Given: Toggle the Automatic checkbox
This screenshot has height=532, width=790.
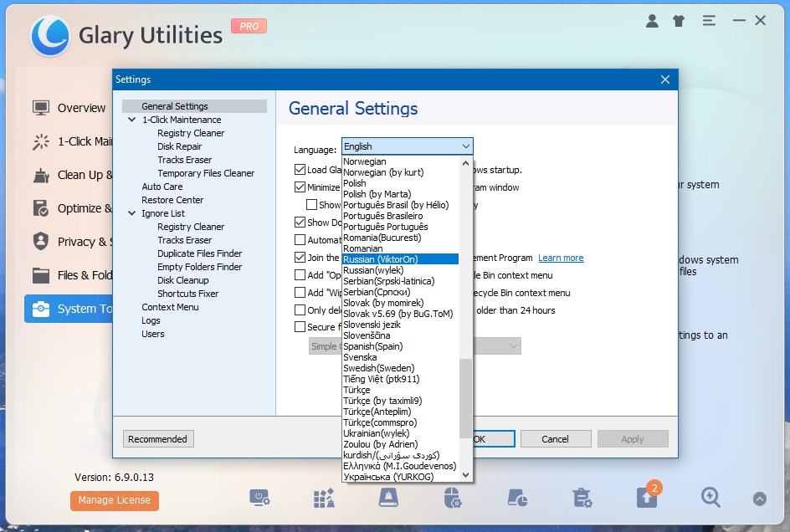Looking at the screenshot, I should [x=300, y=240].
